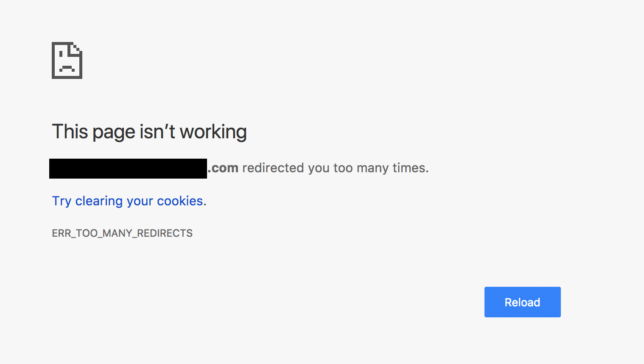
Task: Click 'REDIRECTS' in the error code
Action: [x=165, y=233]
